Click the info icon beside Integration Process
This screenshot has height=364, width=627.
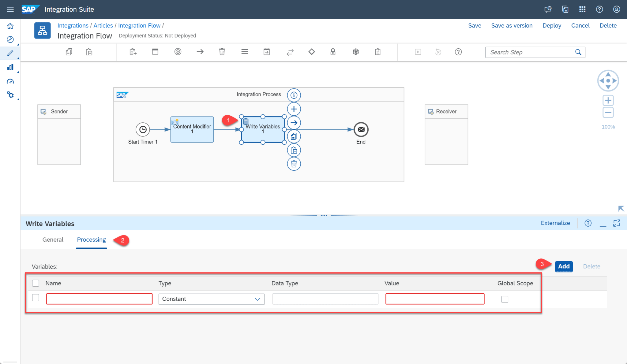pyautogui.click(x=294, y=95)
